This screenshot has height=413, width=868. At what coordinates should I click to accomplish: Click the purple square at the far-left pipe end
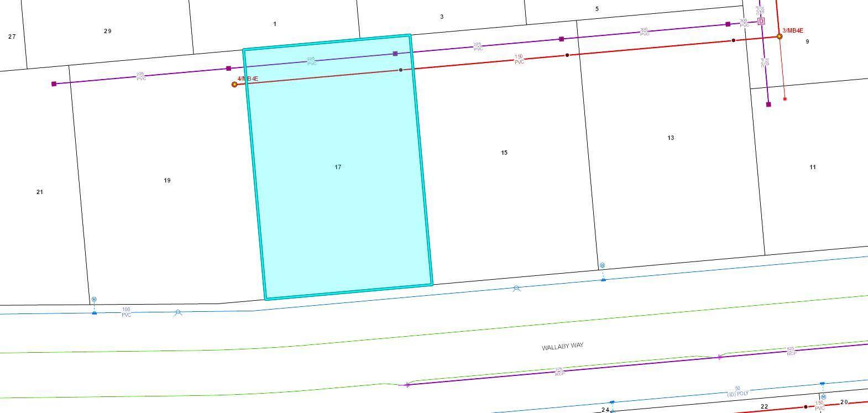[54, 84]
